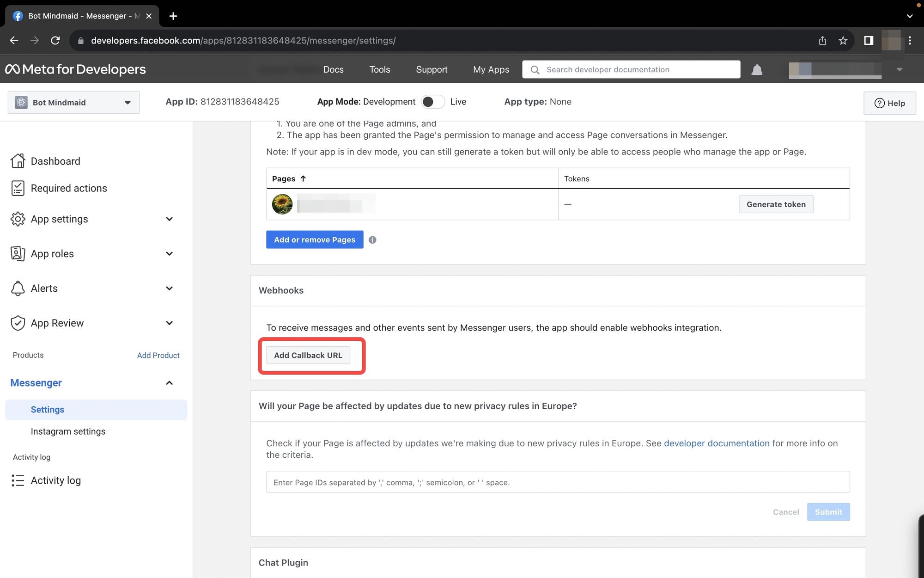Open the Docs menu

point(334,70)
